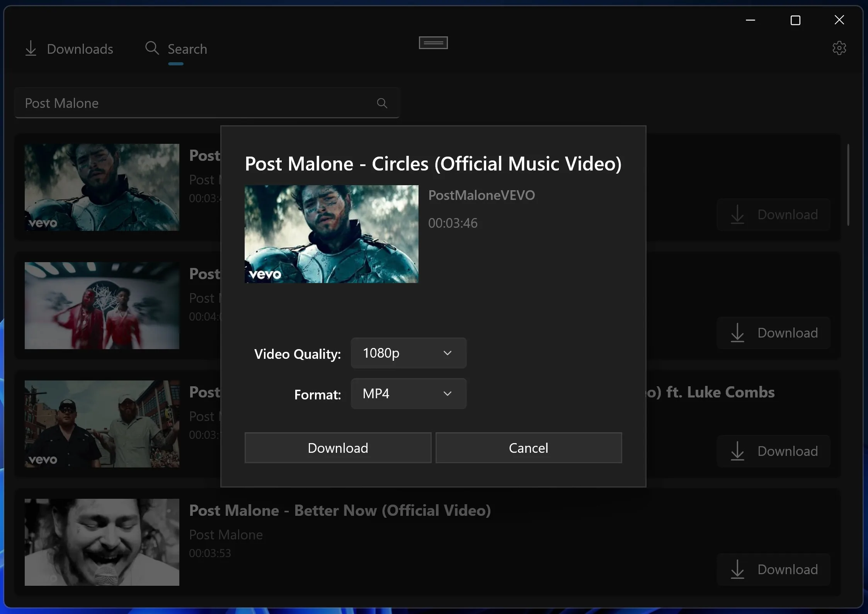868x614 pixels.
Task: Minimize the application window
Action: 751,20
